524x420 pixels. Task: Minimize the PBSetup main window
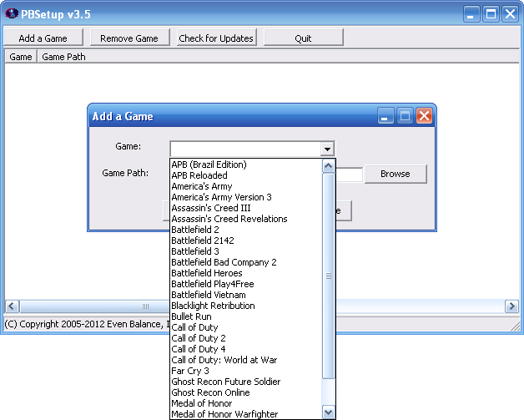click(471, 14)
